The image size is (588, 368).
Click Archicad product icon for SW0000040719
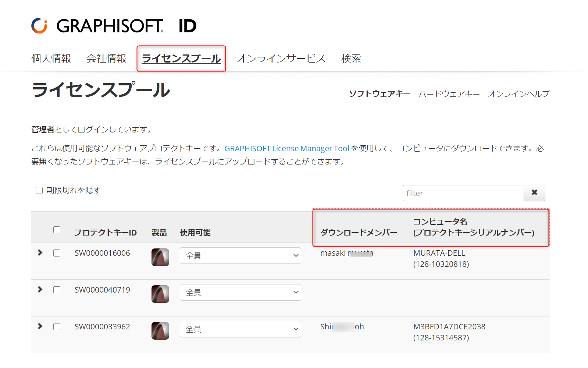[160, 294]
